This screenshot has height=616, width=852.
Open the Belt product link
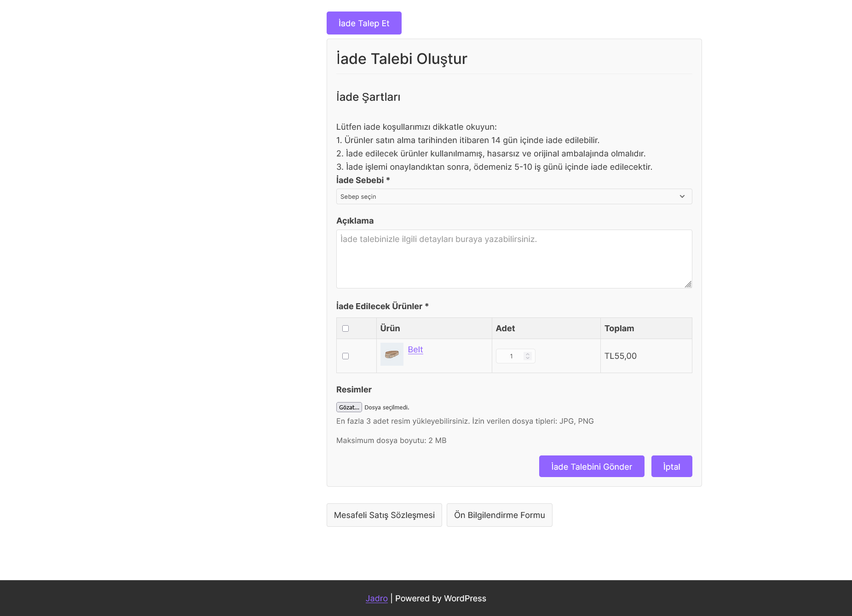point(415,350)
